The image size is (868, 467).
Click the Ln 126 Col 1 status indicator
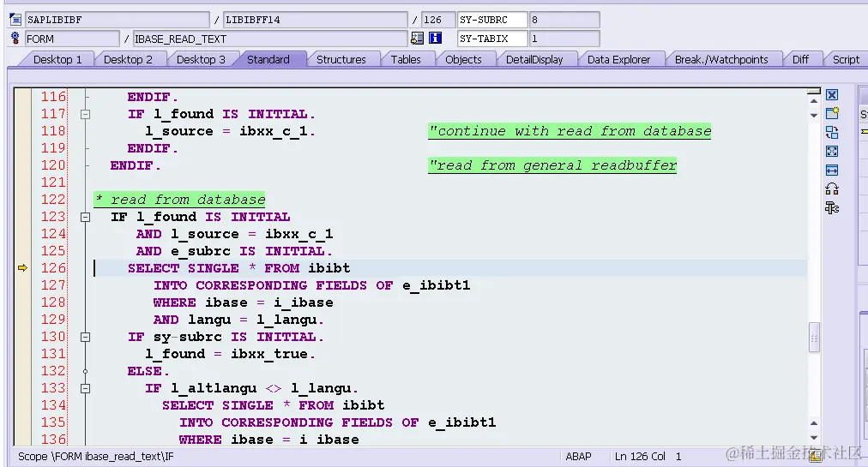point(648,457)
